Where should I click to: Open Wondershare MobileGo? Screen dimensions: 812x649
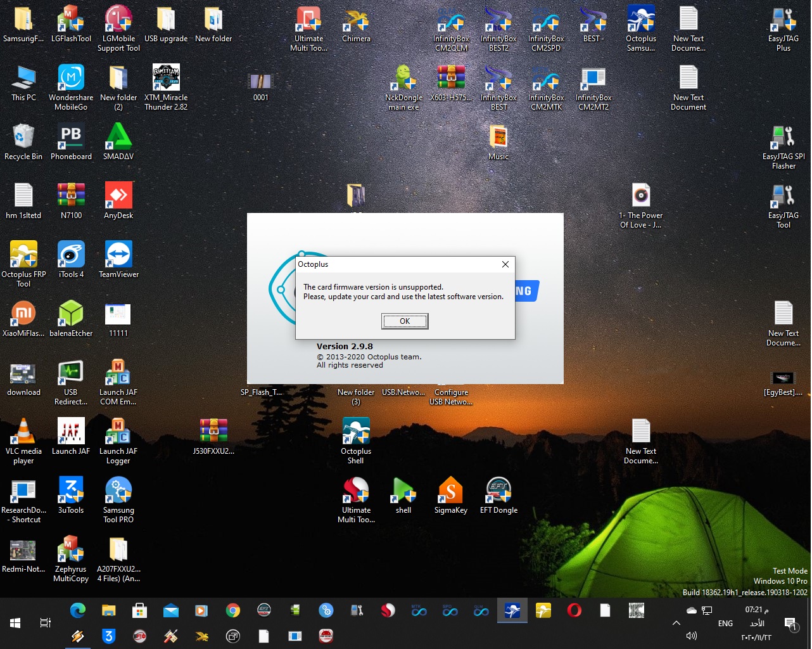coord(71,87)
